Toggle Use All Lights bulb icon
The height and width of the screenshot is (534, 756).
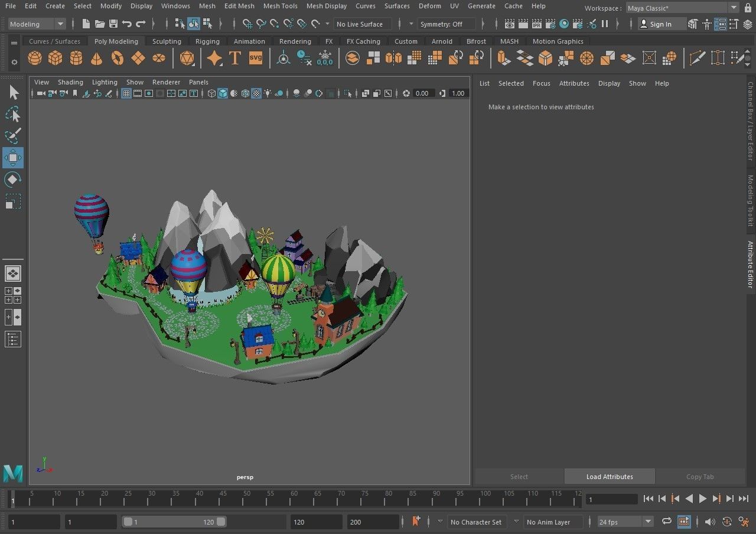268,93
